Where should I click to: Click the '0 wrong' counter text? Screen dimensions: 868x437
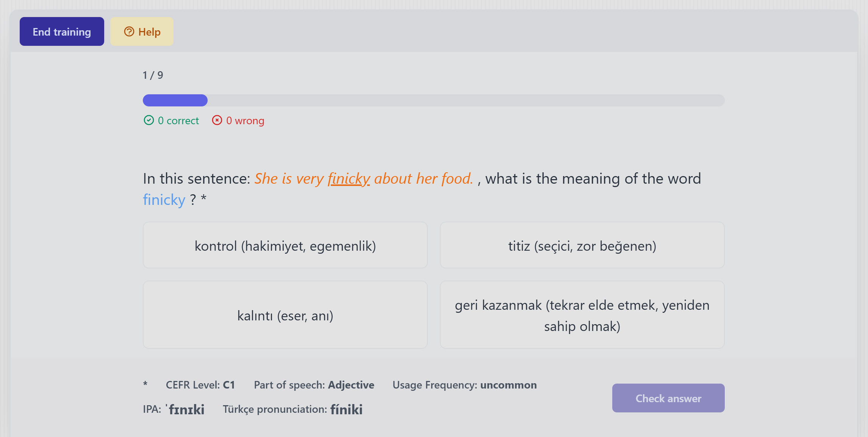(245, 120)
